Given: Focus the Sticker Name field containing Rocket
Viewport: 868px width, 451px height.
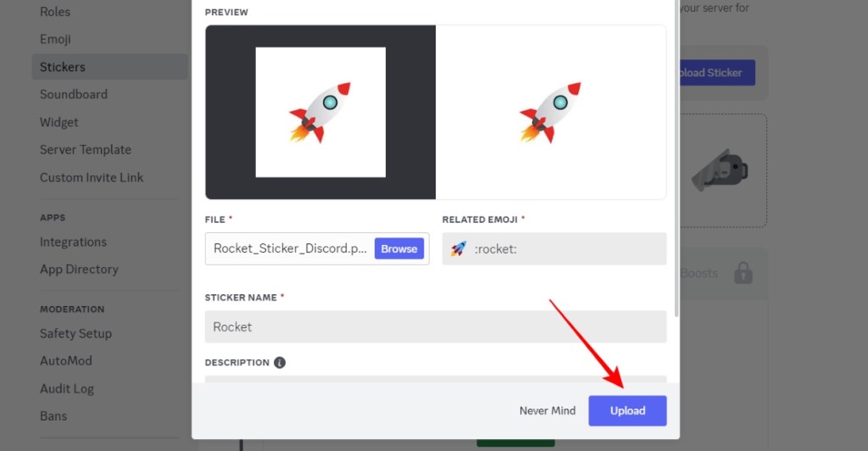Looking at the screenshot, I should pyautogui.click(x=436, y=326).
